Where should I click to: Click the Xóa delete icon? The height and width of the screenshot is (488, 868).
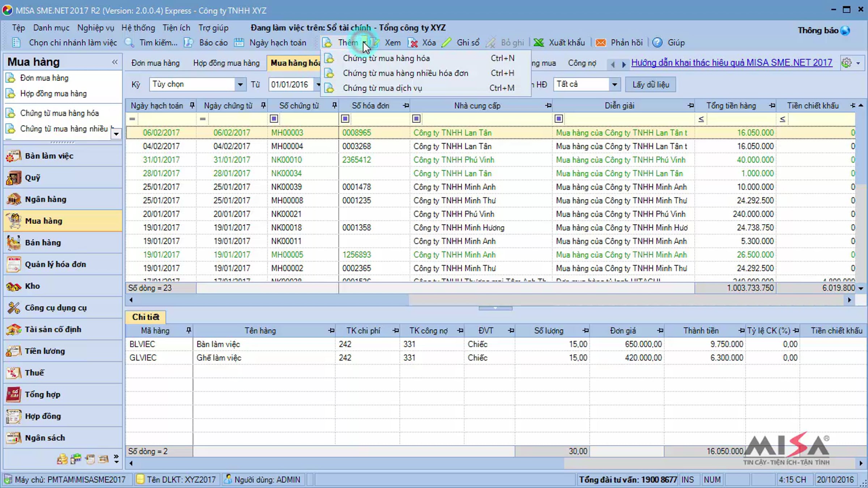413,43
